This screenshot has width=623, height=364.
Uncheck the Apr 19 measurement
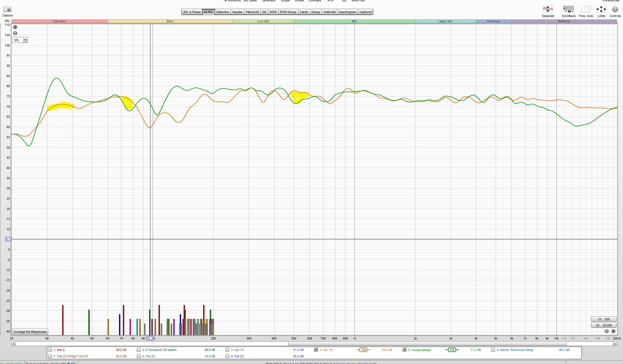(x=316, y=350)
